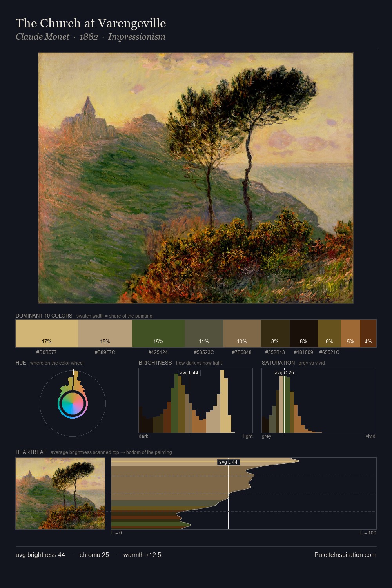
Task: Select the #53523C olive grey swatch at 11%
Action: 204,334
